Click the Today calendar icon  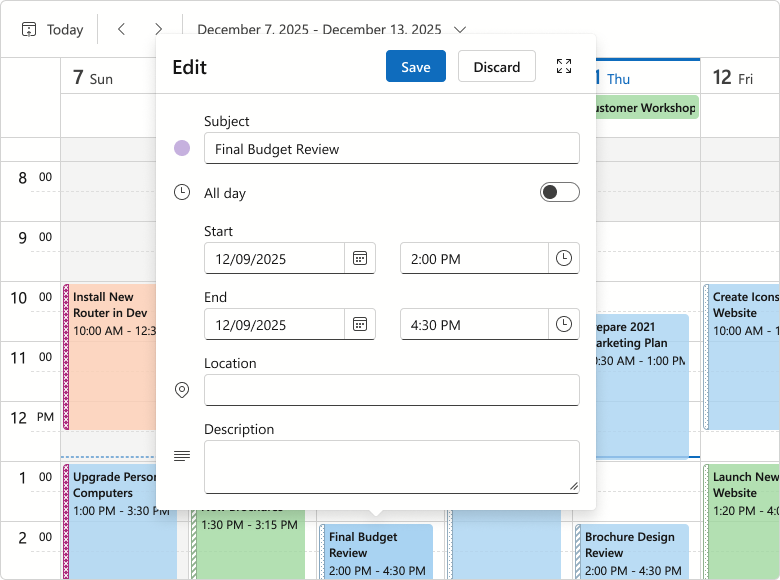coord(29,30)
